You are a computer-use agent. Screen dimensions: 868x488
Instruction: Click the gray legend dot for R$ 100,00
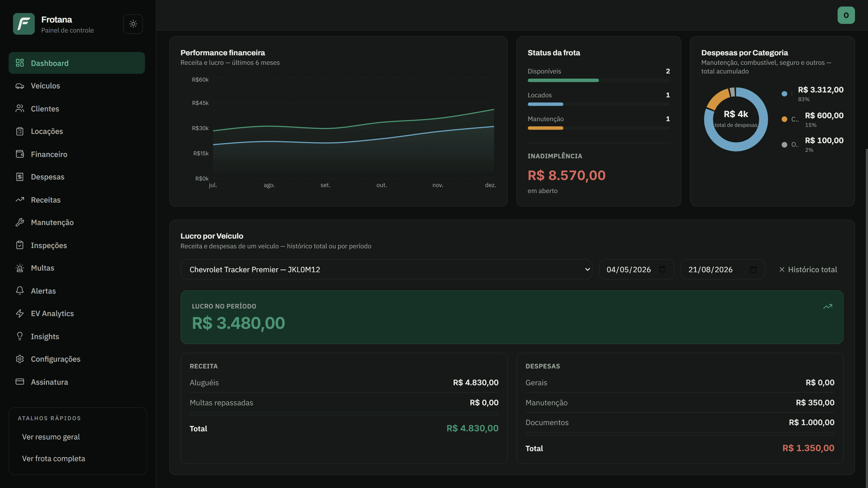(784, 145)
